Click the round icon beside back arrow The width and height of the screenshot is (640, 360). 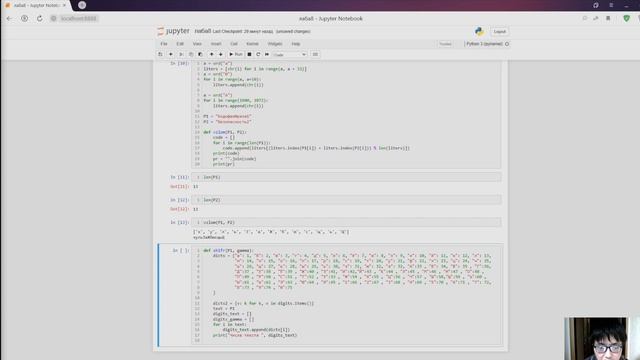tap(24, 18)
